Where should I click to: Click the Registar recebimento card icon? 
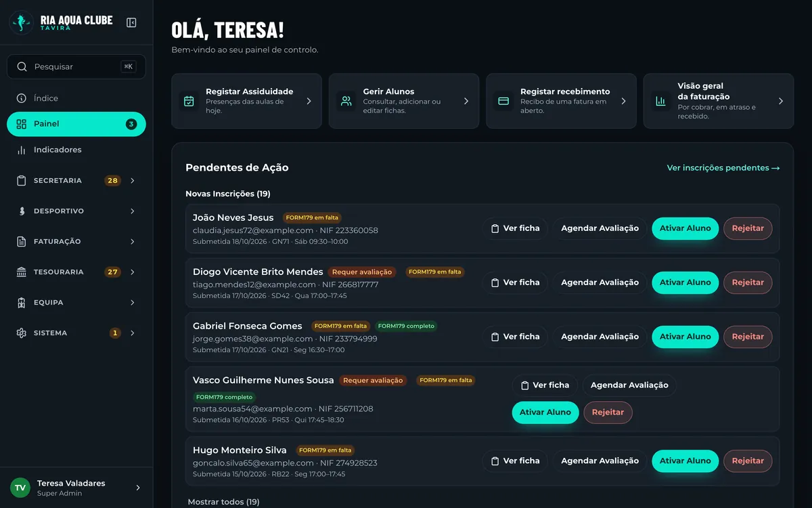click(503, 101)
